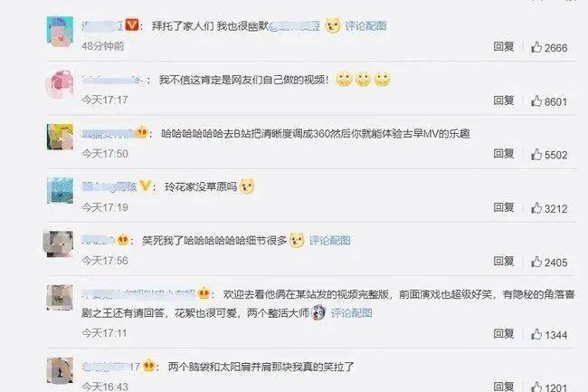Reply to the 拜托了家人们 comment
Screen dimensions: 588x392
tap(503, 46)
